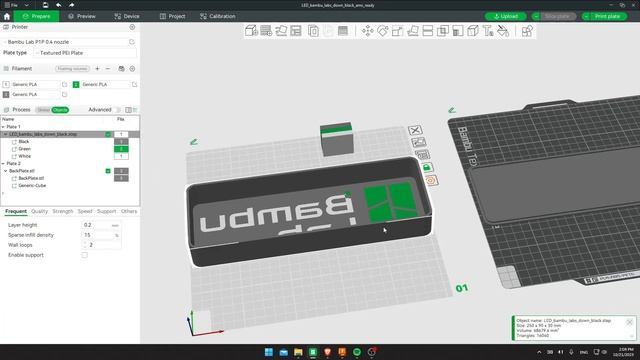640x360 pixels.
Task: Click the Variable layer height icon
Action: pos(343,31)
